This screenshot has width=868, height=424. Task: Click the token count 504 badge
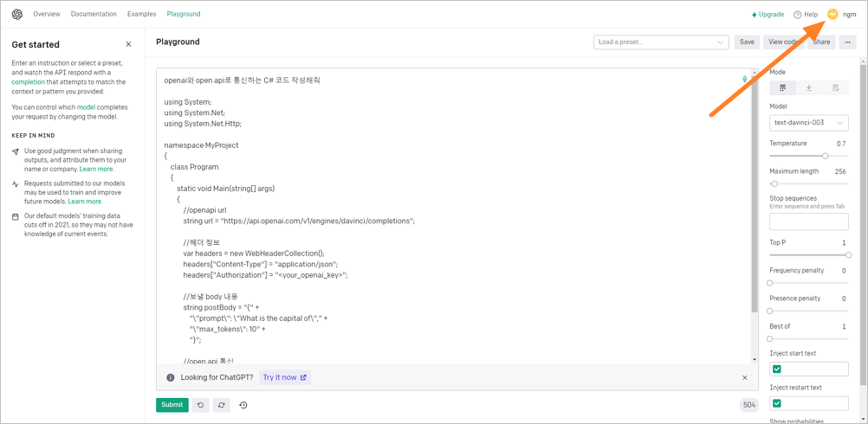click(x=749, y=405)
